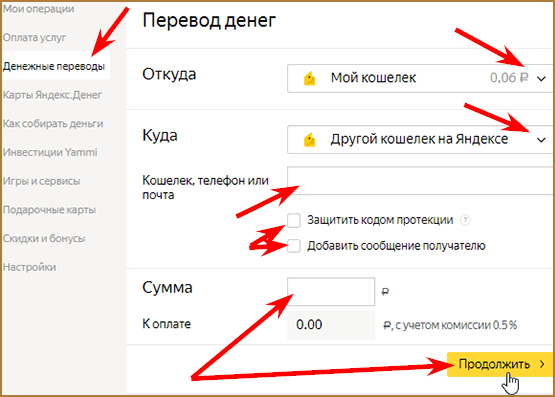Go to Скидки и бонусы

[44, 238]
